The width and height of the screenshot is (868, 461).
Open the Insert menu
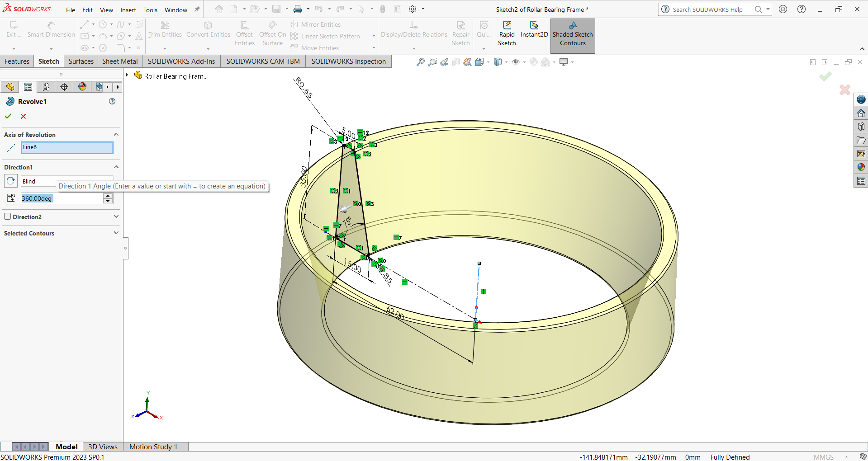click(x=128, y=10)
